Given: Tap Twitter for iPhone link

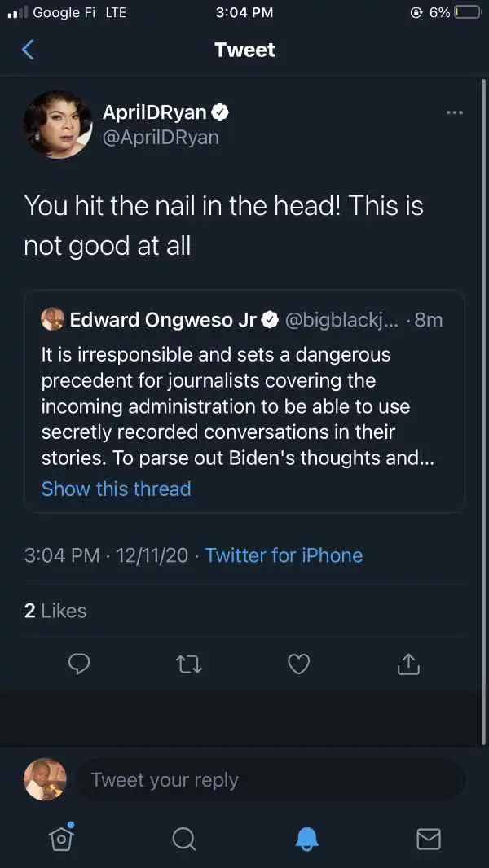Looking at the screenshot, I should pyautogui.click(x=284, y=555).
